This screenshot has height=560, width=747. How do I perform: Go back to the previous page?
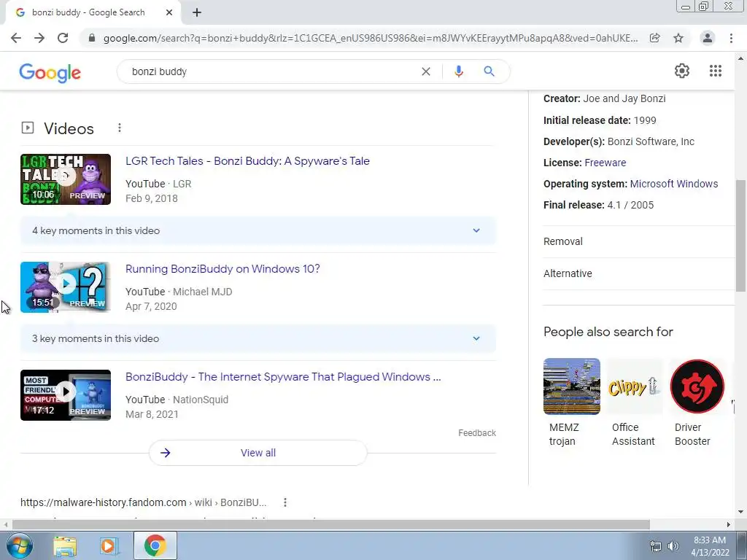pos(16,38)
